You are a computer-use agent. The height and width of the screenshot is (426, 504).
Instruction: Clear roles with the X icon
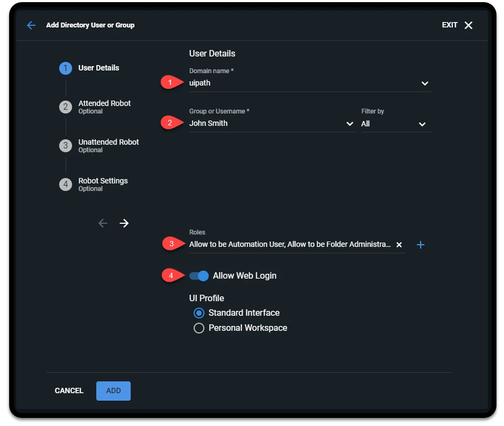click(399, 245)
